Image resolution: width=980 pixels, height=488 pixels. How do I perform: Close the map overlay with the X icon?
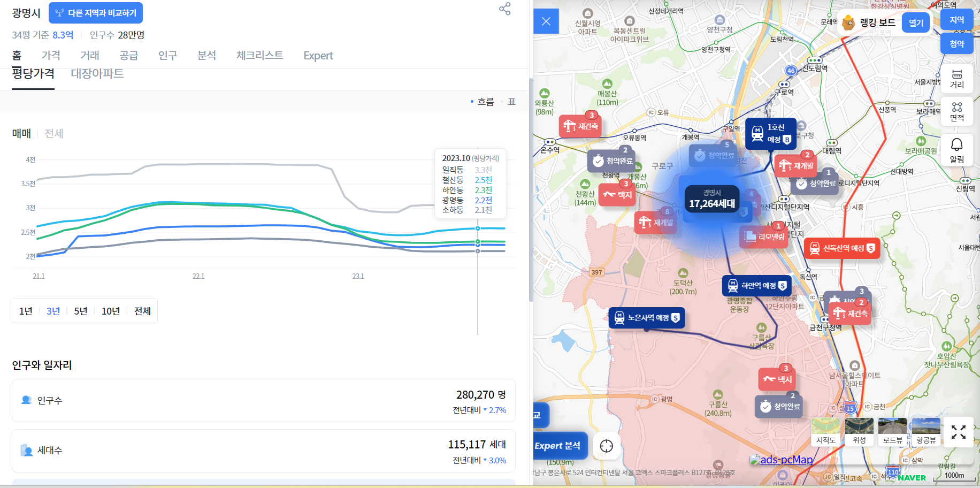point(546,21)
